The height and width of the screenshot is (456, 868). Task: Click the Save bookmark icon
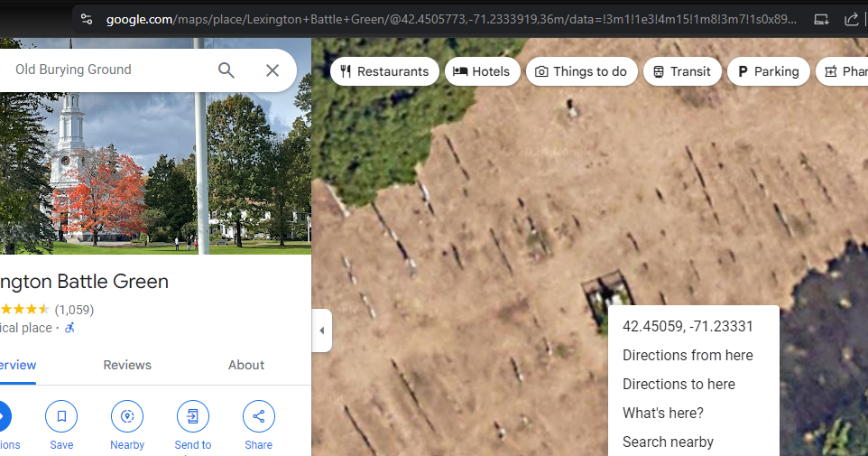click(x=61, y=416)
